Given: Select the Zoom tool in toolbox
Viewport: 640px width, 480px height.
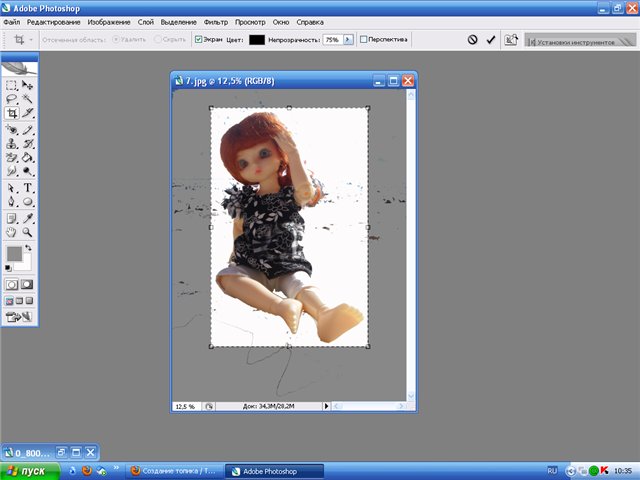Looking at the screenshot, I should coord(28,231).
